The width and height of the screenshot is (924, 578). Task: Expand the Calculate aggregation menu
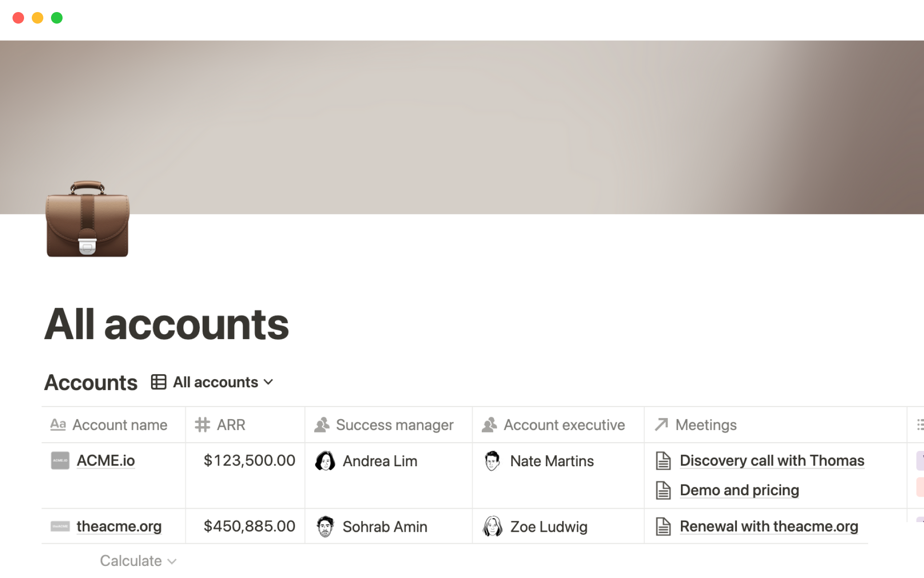[x=136, y=561]
